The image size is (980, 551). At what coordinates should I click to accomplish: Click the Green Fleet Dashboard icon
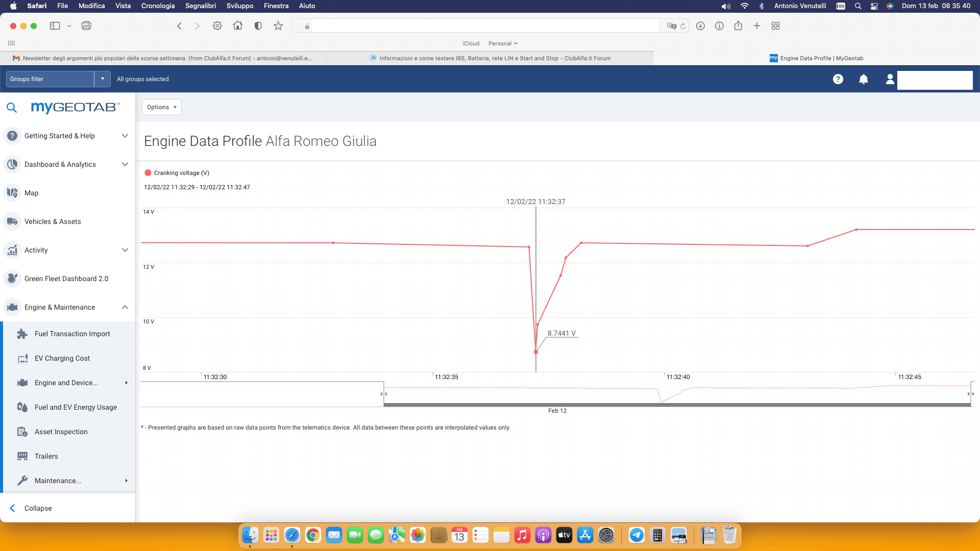[12, 279]
